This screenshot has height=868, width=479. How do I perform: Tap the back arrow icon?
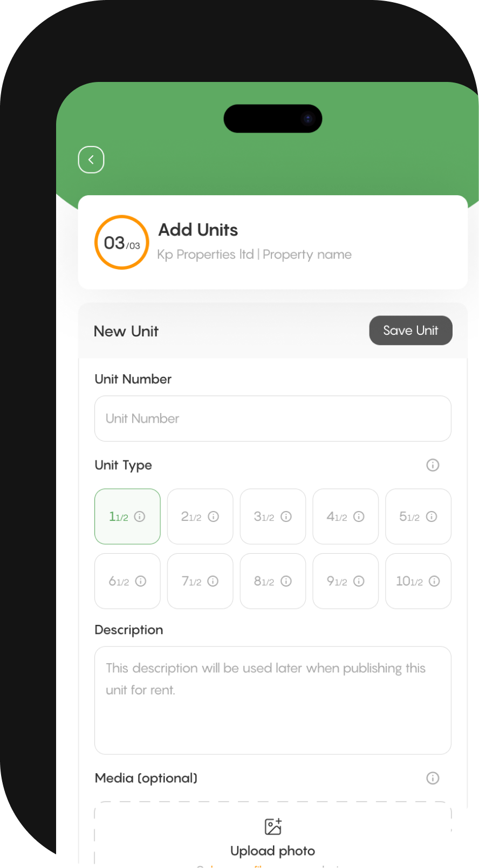click(x=91, y=160)
